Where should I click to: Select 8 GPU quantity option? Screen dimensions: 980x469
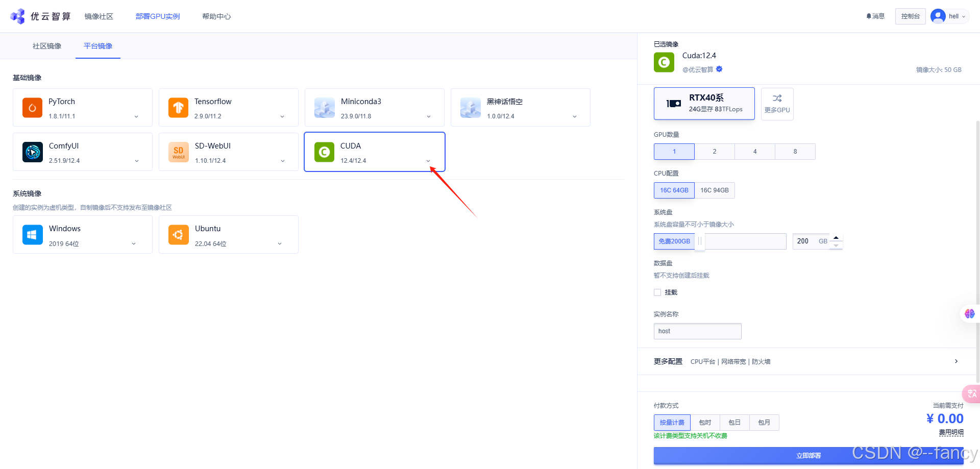pos(795,152)
